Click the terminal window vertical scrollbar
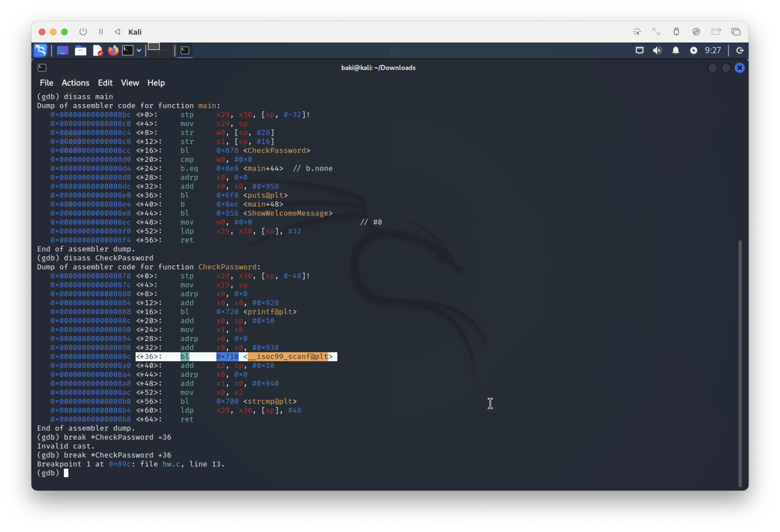Image resolution: width=780 pixels, height=532 pixels. coord(740,362)
